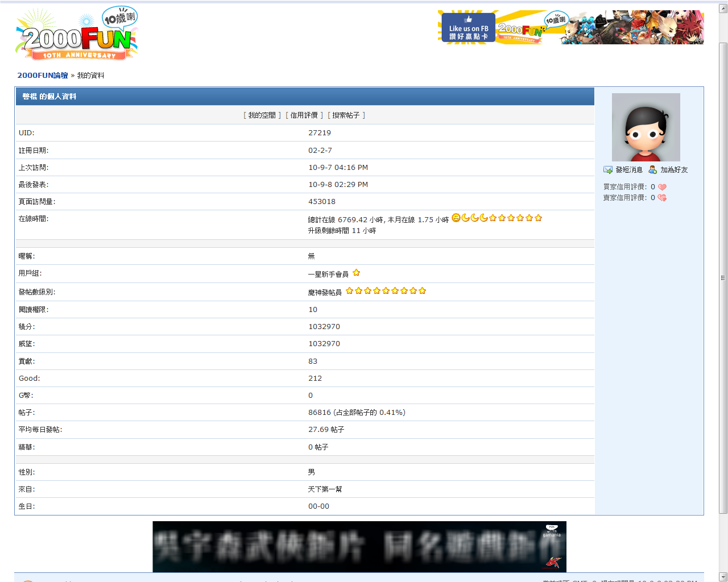This screenshot has height=582, width=728.
Task: Click the blurred gamania game banner ad
Action: (359, 546)
